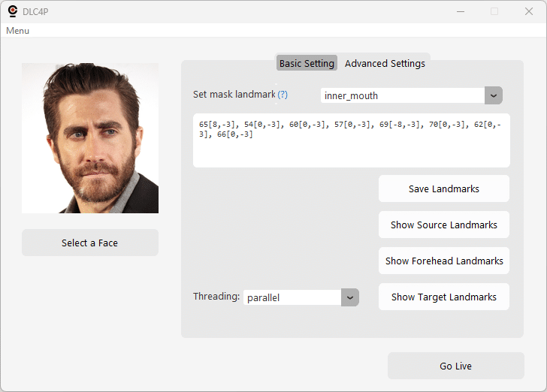Screen dimensions: 547x392
Task: Show Forehead Landmarks
Action: click(444, 261)
